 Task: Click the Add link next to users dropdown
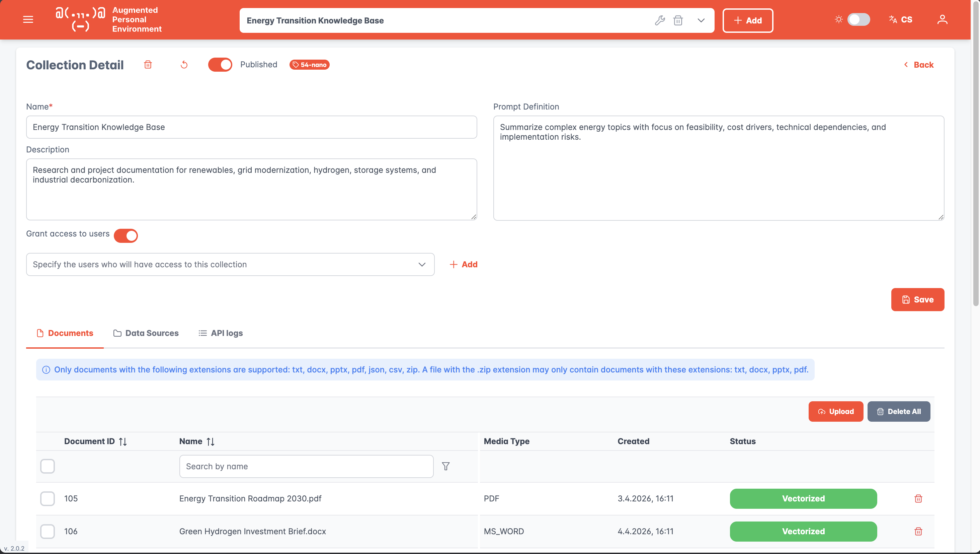click(463, 265)
